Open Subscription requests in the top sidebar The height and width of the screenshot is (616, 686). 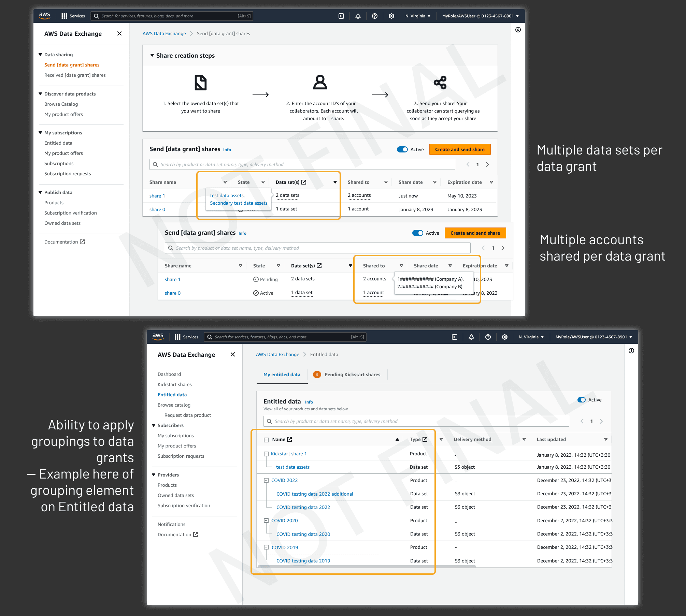68,174
